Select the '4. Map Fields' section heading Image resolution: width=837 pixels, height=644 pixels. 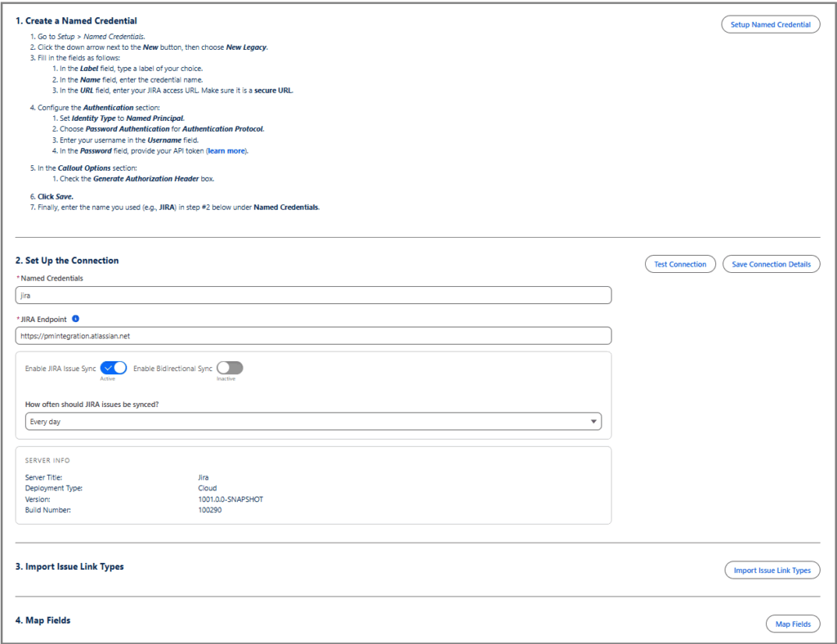[x=43, y=620]
